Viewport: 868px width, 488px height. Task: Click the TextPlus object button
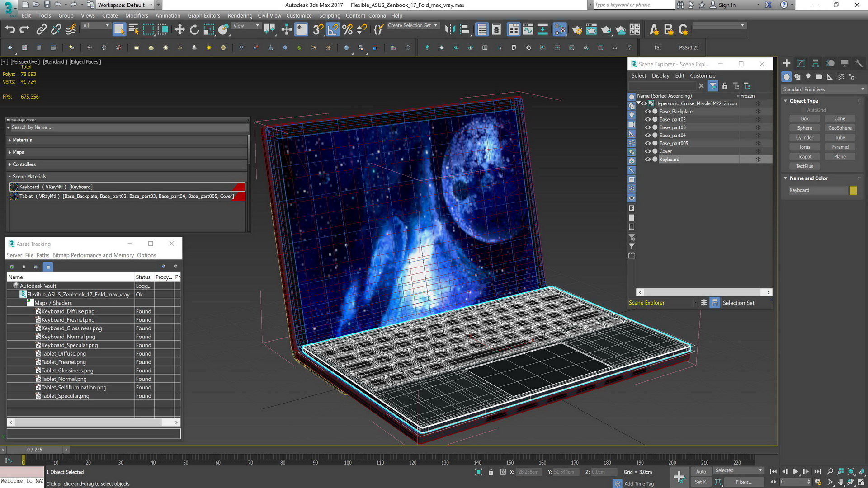pyautogui.click(x=804, y=166)
